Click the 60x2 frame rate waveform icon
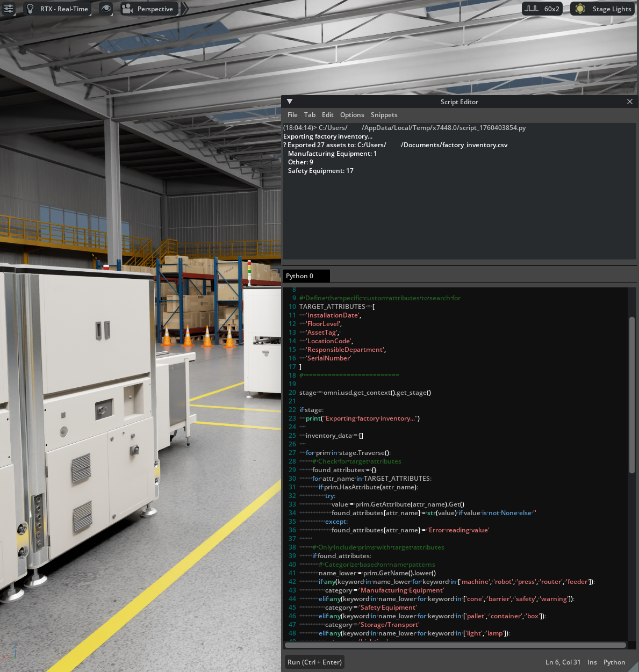639x672 pixels. click(x=532, y=9)
